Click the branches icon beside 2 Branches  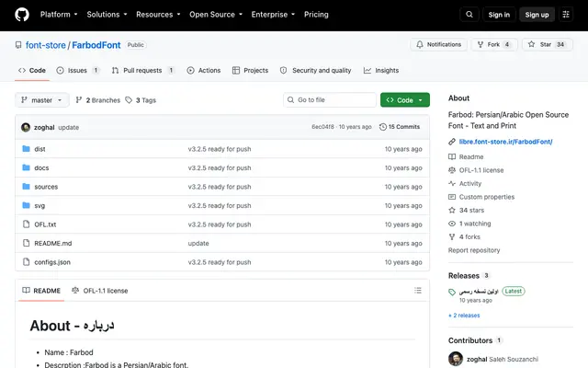(x=79, y=100)
